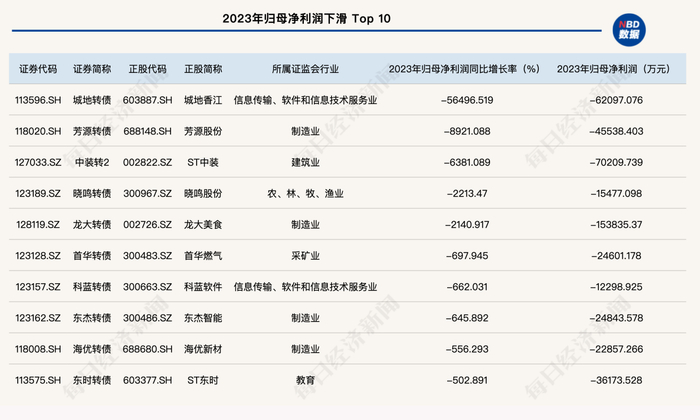Image resolution: width=700 pixels, height=420 pixels.
Task: Click the 2023年归母净利润同比增长率(%) header
Action: 464,69
